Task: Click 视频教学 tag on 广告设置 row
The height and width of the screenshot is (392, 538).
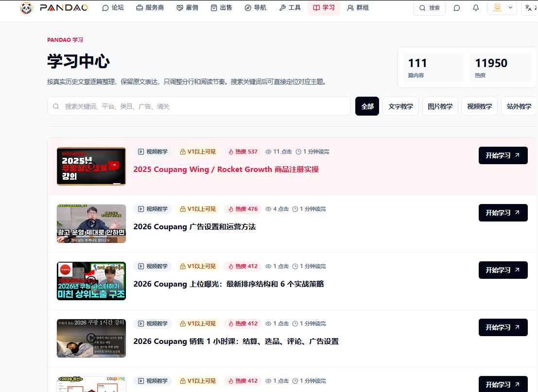Action: (x=153, y=209)
